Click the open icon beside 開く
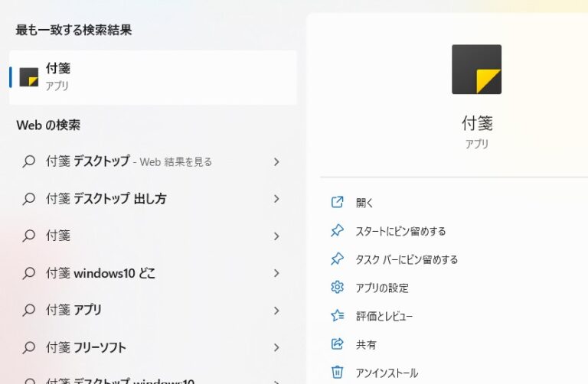 click(337, 203)
